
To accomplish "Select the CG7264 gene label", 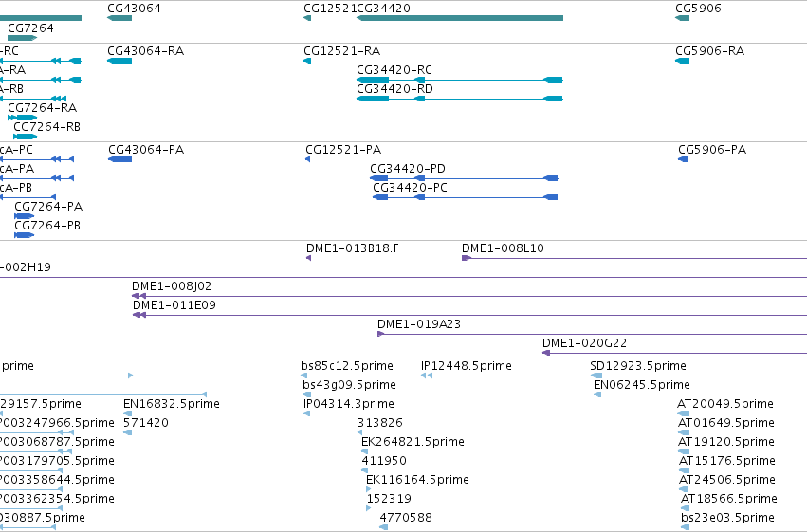I will point(30,28).
